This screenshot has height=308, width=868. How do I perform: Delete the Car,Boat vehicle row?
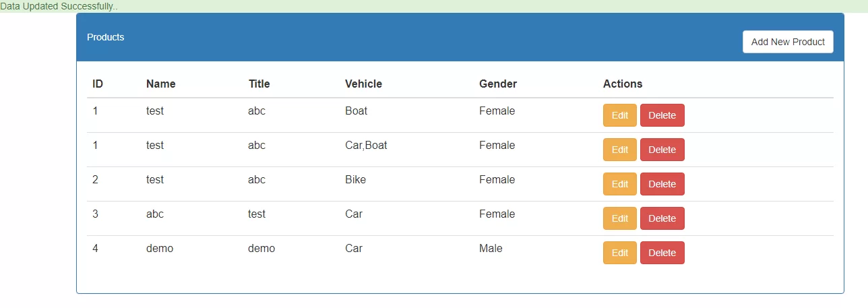(x=662, y=150)
